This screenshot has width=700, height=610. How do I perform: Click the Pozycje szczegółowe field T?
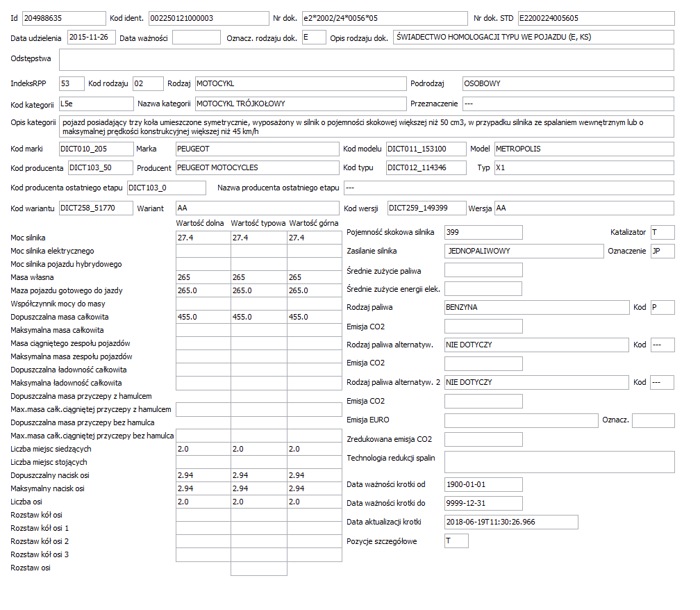[456, 541]
